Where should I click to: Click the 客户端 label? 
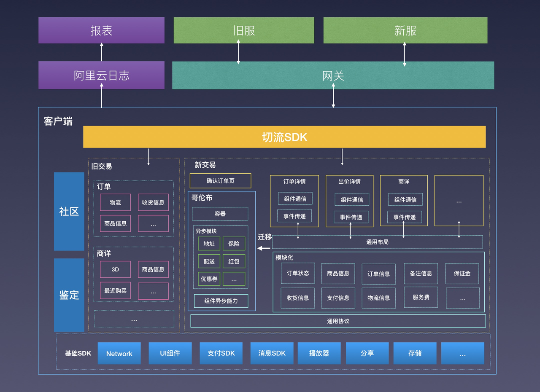(58, 121)
